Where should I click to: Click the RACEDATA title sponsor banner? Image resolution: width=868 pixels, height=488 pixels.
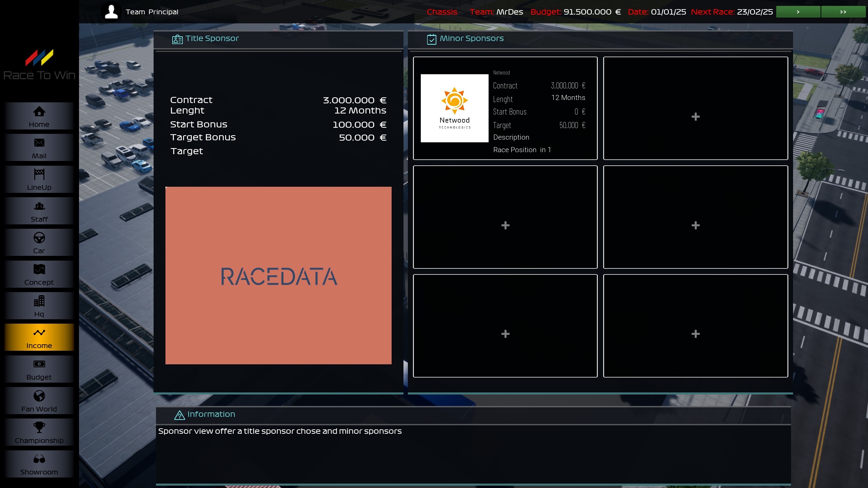[x=278, y=276]
